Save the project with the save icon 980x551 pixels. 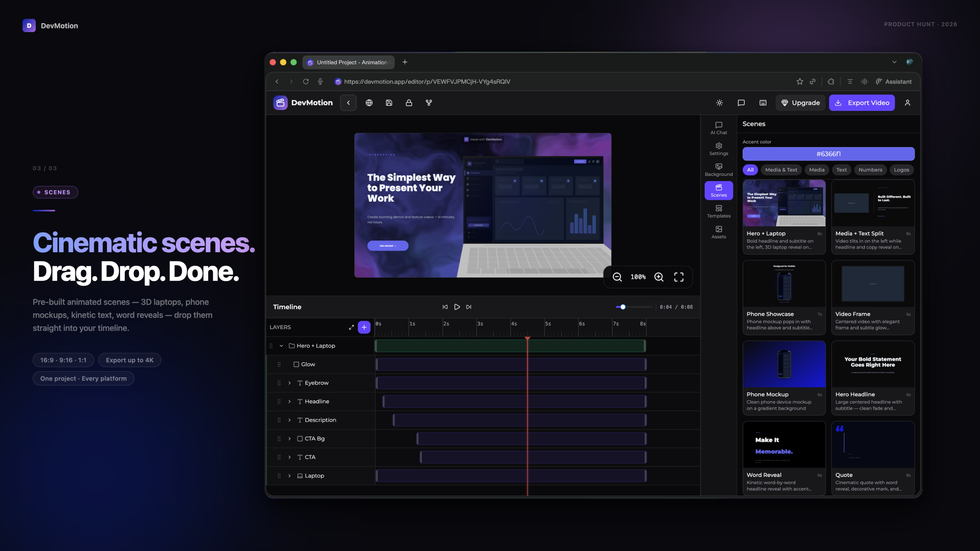click(389, 102)
